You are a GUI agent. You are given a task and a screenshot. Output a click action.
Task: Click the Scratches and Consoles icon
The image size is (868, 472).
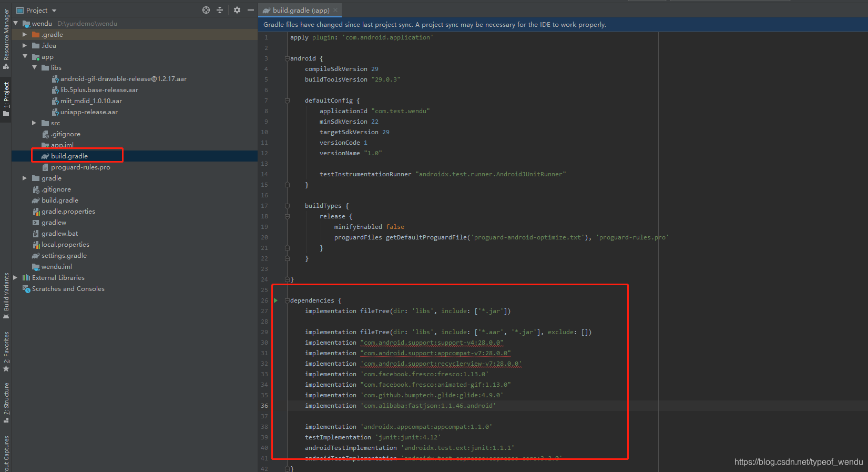coord(26,288)
